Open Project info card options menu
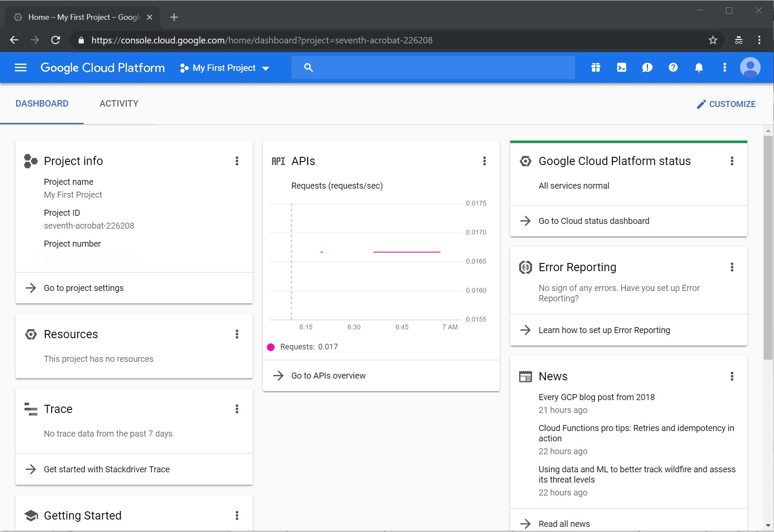This screenshot has height=532, width=774. pyautogui.click(x=237, y=161)
